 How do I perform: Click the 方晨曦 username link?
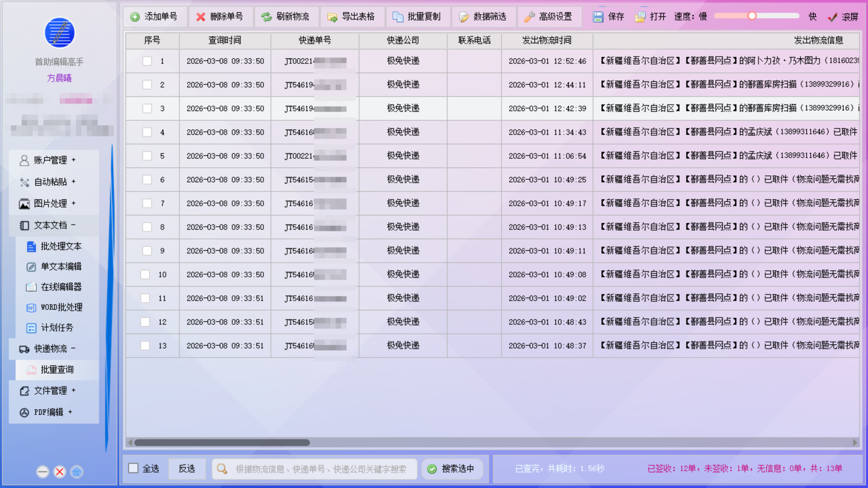coord(59,78)
